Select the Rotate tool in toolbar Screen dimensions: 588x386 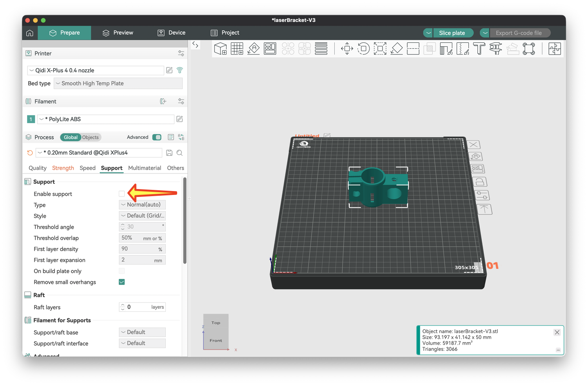[x=363, y=49]
